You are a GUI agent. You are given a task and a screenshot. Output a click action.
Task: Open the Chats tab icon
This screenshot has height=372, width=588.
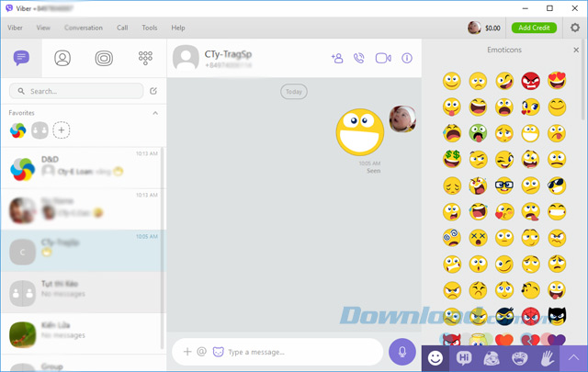[21, 58]
